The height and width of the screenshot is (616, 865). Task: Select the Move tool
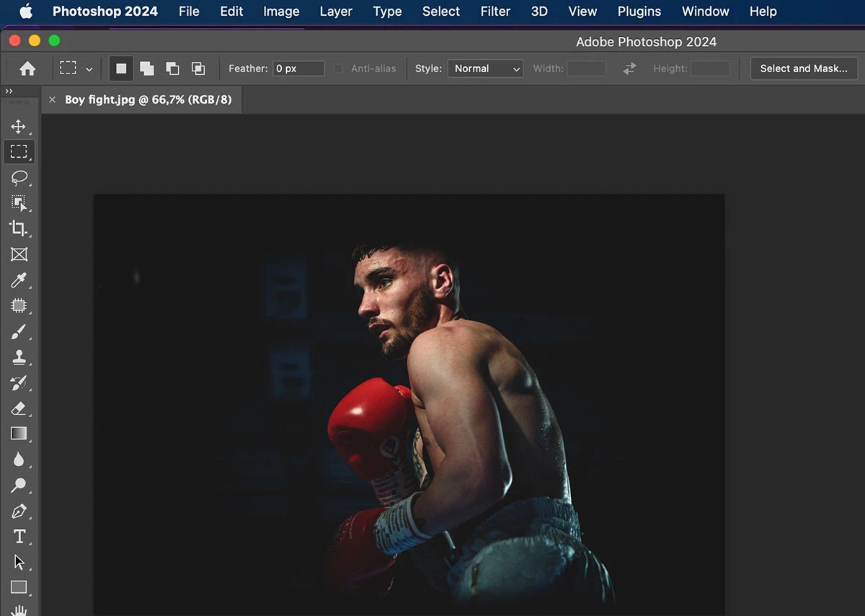pyautogui.click(x=19, y=126)
